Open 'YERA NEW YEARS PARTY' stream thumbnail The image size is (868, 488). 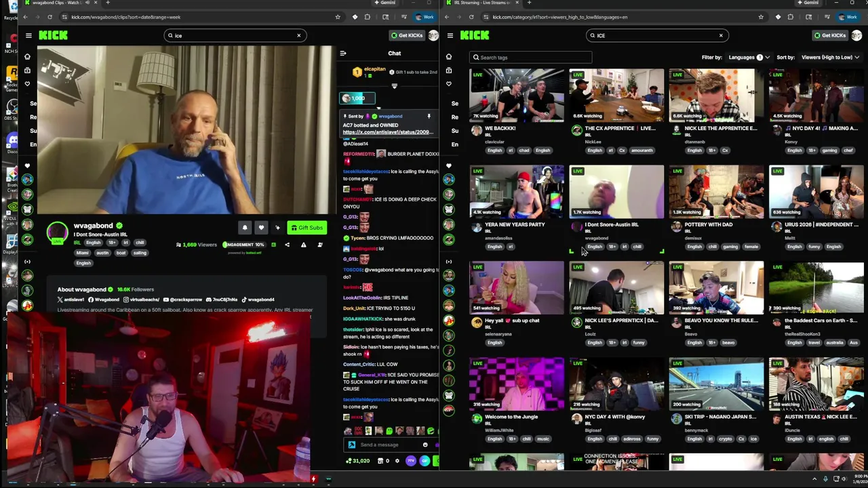click(516, 191)
